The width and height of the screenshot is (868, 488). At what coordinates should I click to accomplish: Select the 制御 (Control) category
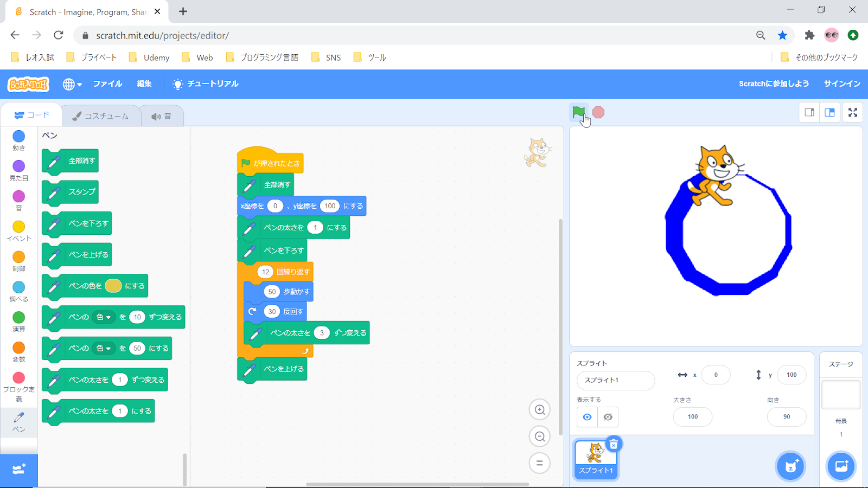pos(18,261)
